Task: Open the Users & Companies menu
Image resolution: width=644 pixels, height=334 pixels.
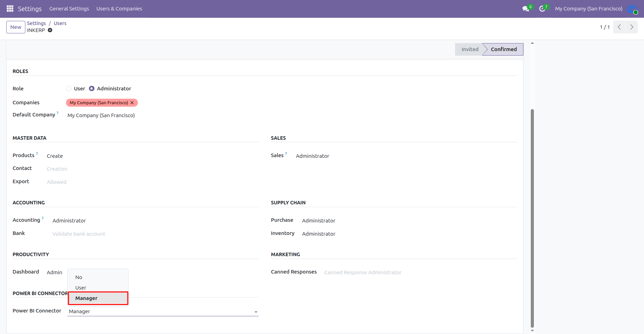Action: click(119, 9)
